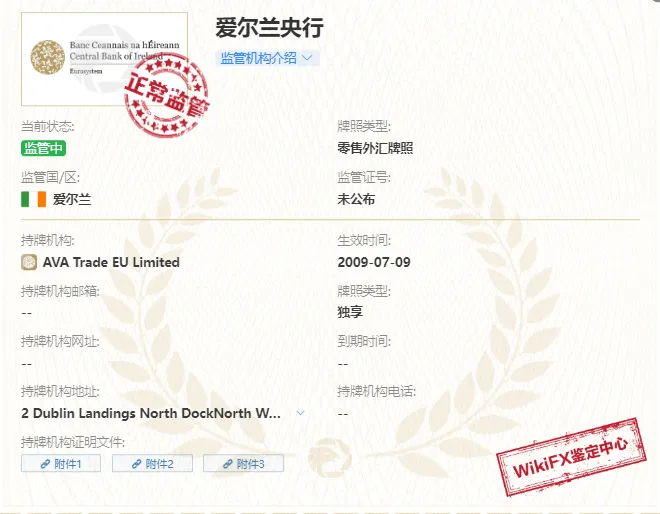Click the 持牌机构证明文件 label
Screen dimensions: 660x514
pos(73,442)
